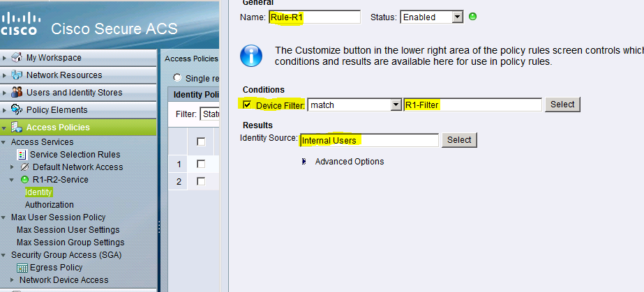
Task: Open Users and Identity Stores section
Action: 78,92
